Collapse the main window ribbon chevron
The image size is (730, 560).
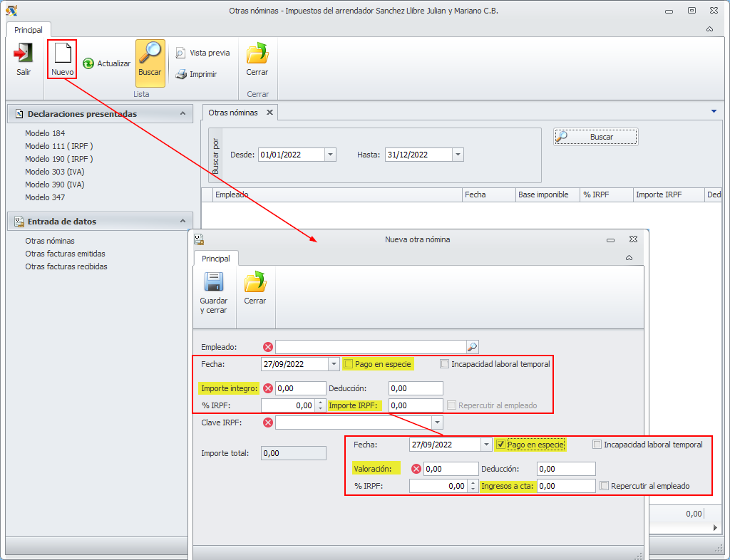[x=709, y=28]
